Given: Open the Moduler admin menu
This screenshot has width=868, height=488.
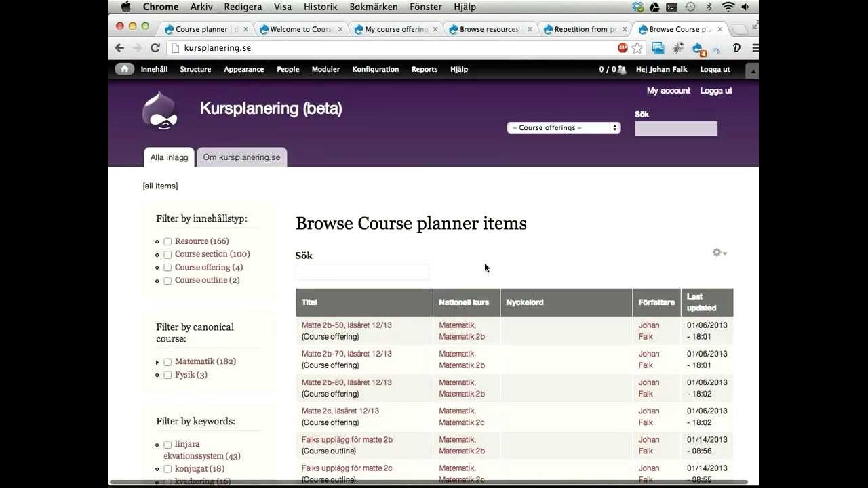Looking at the screenshot, I should coord(325,69).
